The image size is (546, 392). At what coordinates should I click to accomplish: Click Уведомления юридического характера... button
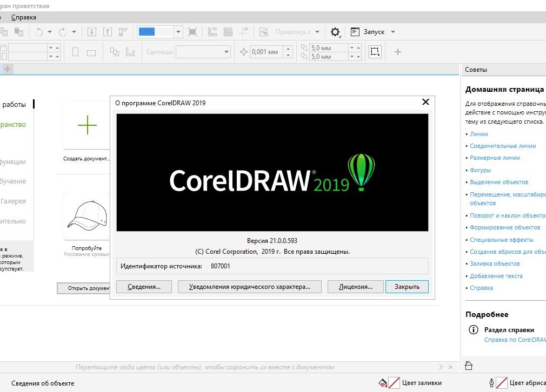(249, 287)
